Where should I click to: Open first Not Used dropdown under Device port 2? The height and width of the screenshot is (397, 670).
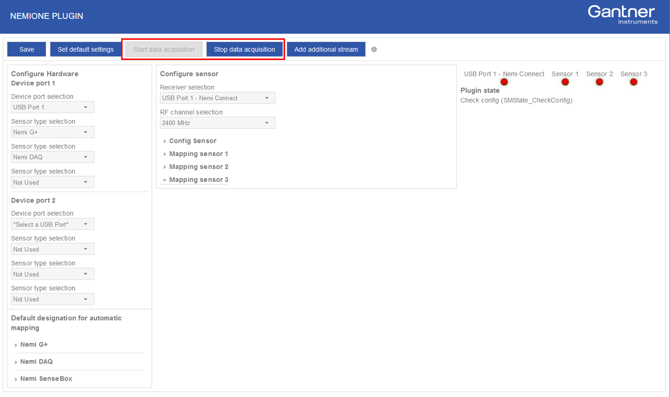pos(53,249)
